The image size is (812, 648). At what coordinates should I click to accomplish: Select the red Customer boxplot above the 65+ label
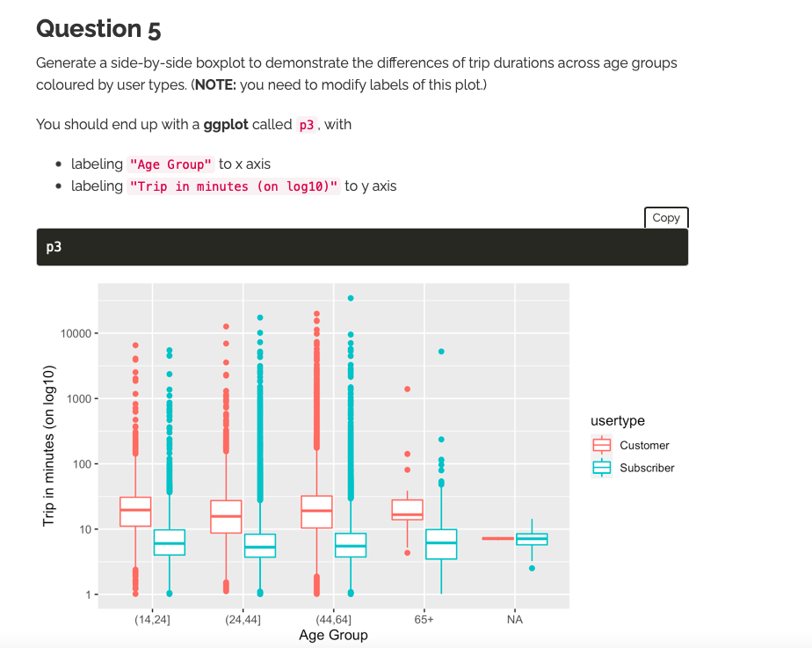tap(407, 510)
